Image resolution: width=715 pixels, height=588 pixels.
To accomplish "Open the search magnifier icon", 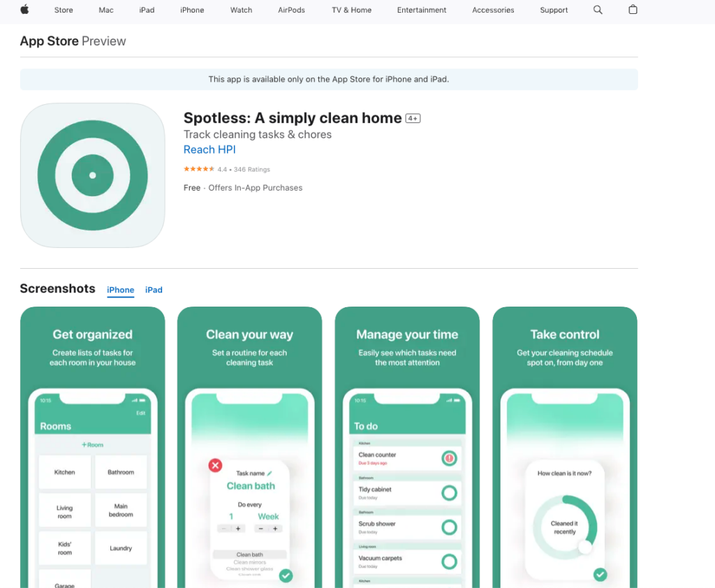I will [x=598, y=10].
